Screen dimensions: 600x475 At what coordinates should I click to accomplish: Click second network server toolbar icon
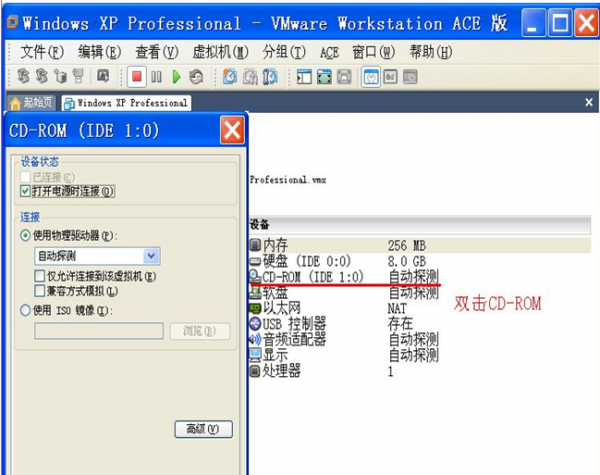coord(42,76)
